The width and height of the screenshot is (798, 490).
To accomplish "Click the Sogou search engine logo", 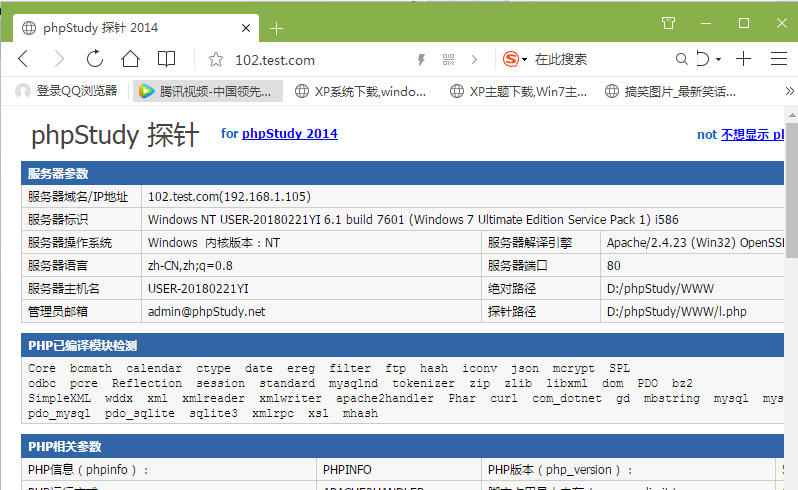I will pyautogui.click(x=510, y=60).
